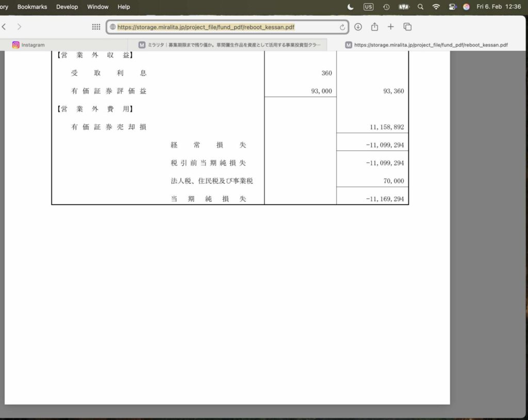The width and height of the screenshot is (528, 420).
Task: Click the address bar URL field
Action: (222, 27)
